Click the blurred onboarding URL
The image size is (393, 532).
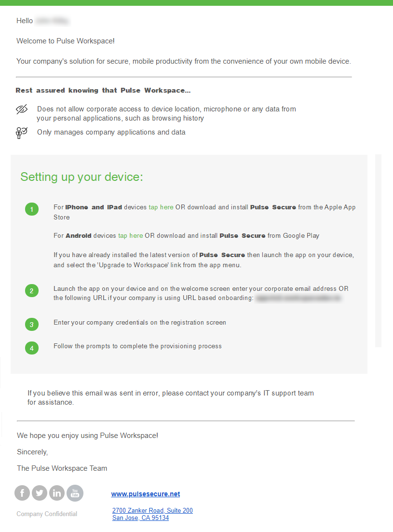point(298,298)
